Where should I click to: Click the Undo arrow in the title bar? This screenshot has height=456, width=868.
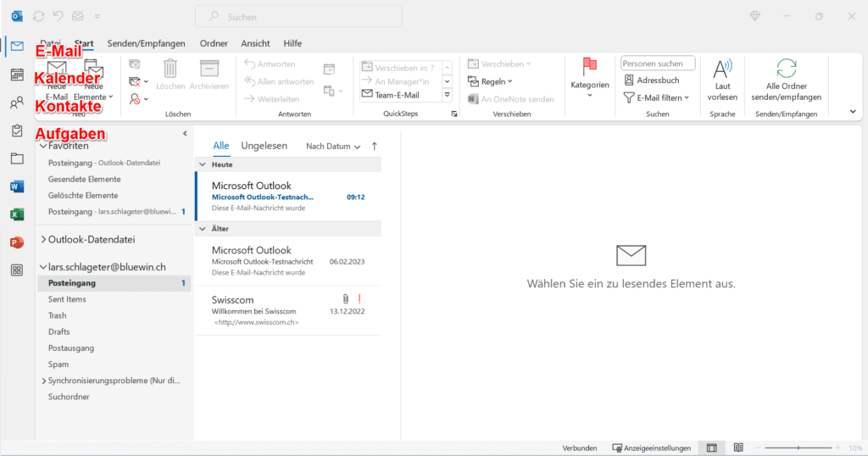[58, 16]
